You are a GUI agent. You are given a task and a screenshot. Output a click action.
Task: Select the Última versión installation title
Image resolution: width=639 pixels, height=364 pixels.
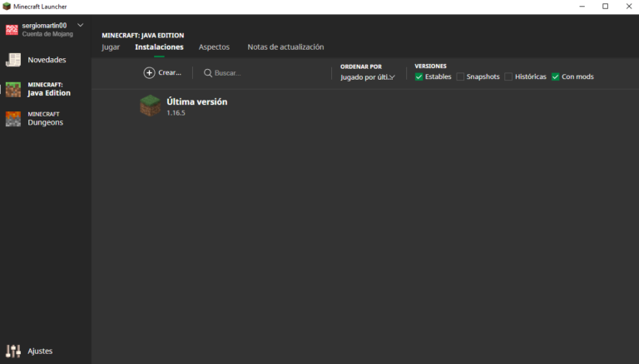(197, 101)
